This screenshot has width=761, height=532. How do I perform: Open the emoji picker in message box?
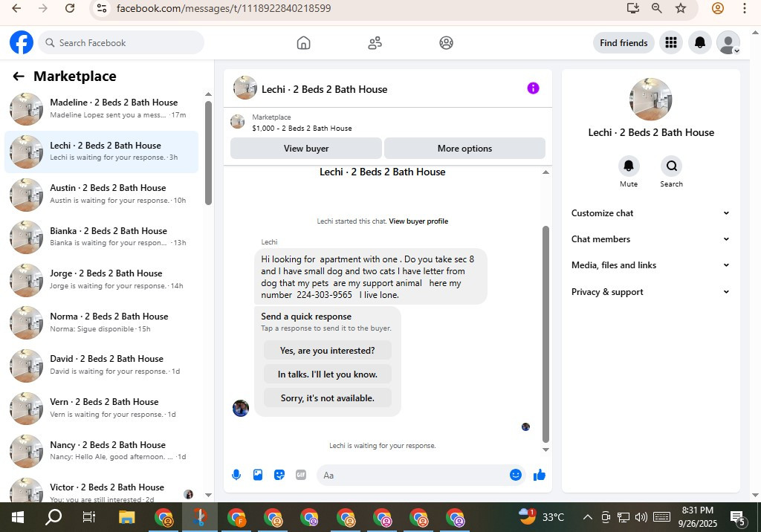click(x=516, y=475)
